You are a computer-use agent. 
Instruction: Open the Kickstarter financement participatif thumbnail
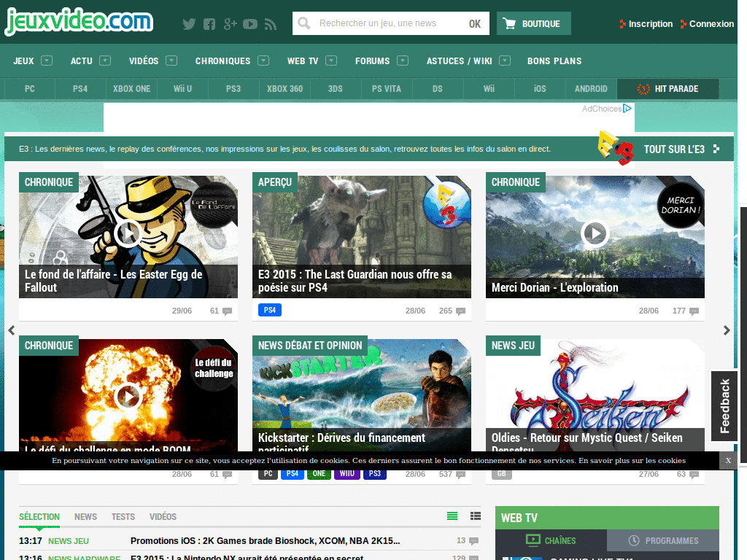[x=362, y=395]
